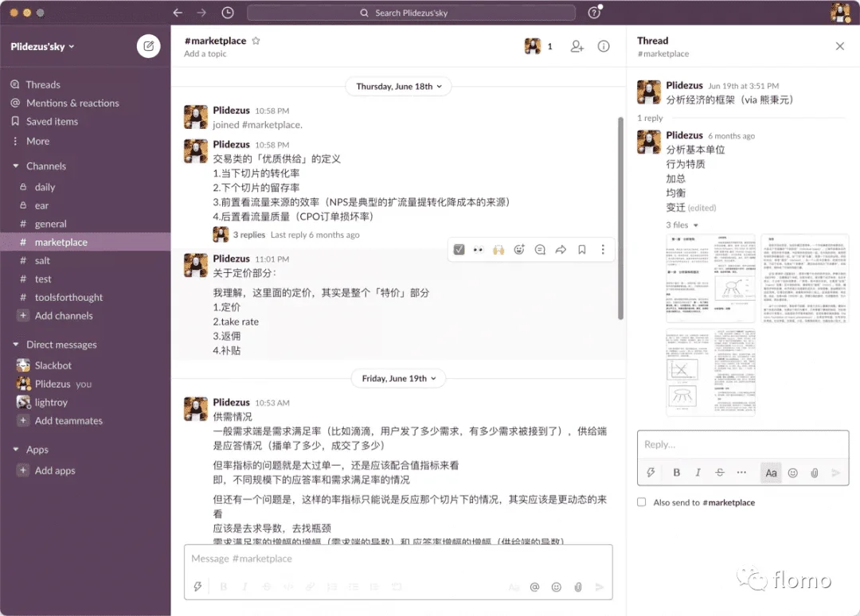Open the history clock icon

coord(228,13)
